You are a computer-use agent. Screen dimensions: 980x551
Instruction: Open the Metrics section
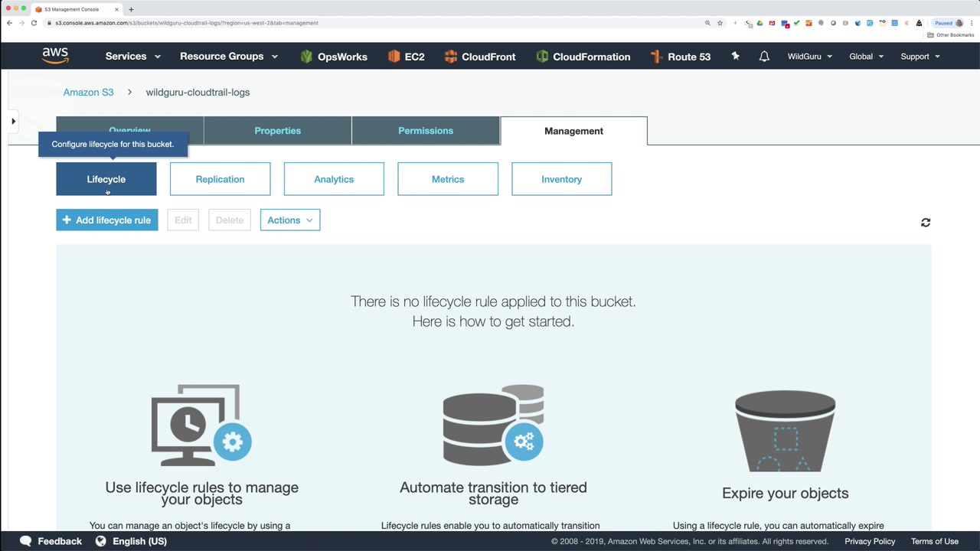[x=448, y=179]
